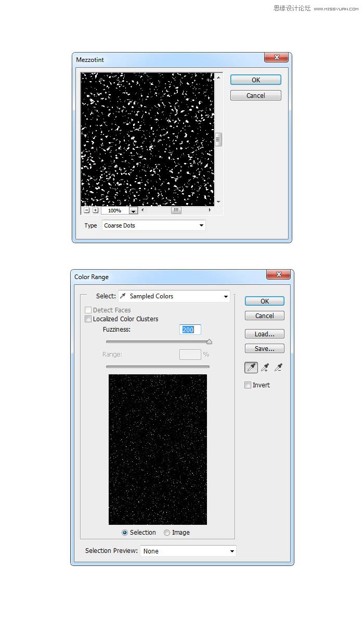Zoom in the Mezzotint preview
364x618 pixels.
[x=95, y=210]
